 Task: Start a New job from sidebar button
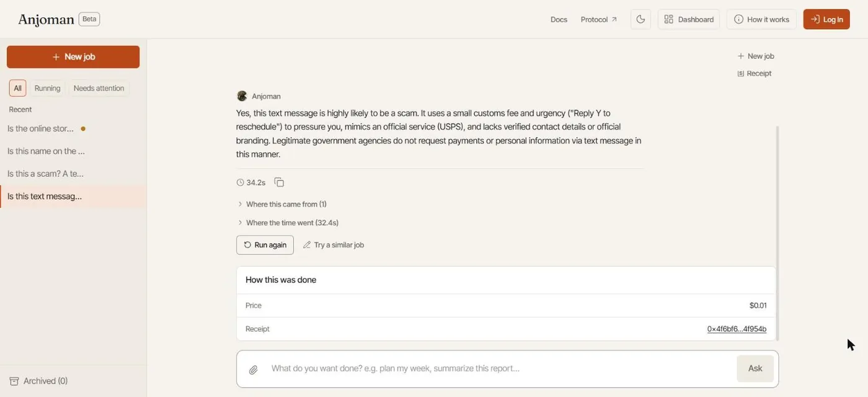(73, 56)
